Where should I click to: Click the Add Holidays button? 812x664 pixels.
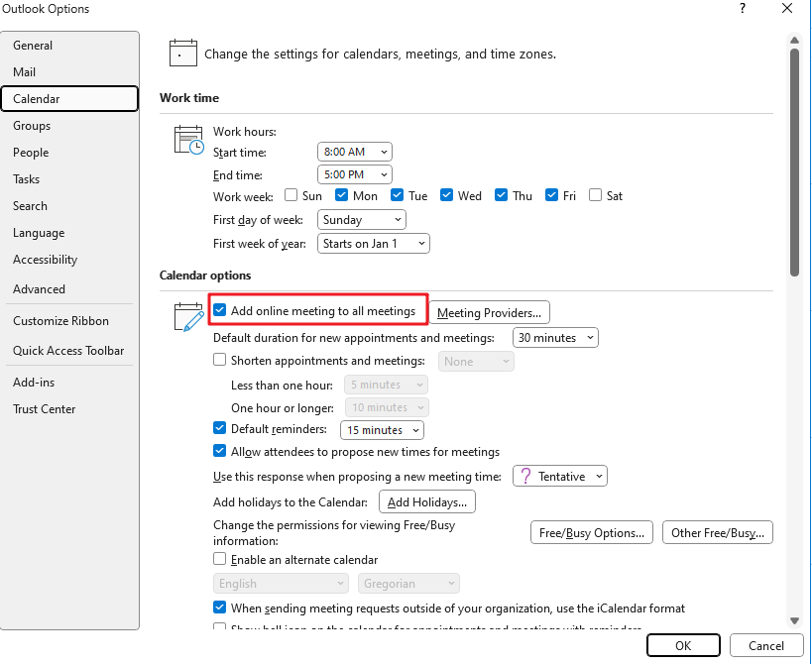(x=427, y=502)
